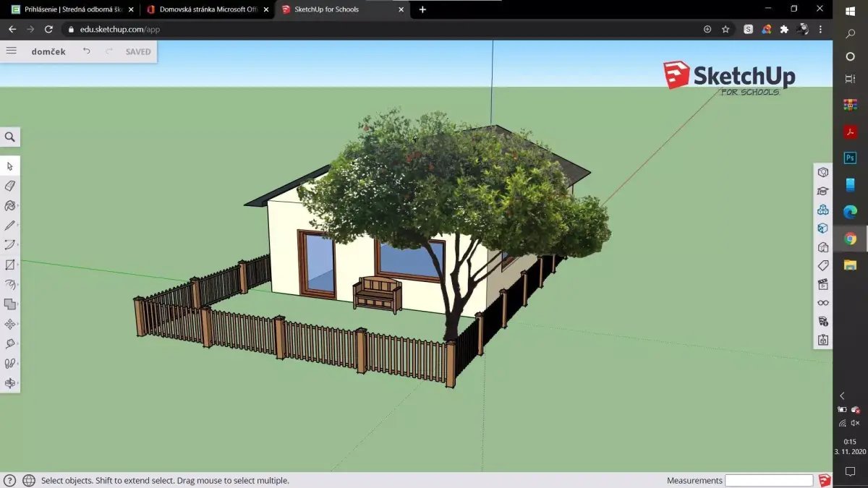Open Acrobat Reader from the taskbar
This screenshot has height=488, width=868.
tap(851, 132)
